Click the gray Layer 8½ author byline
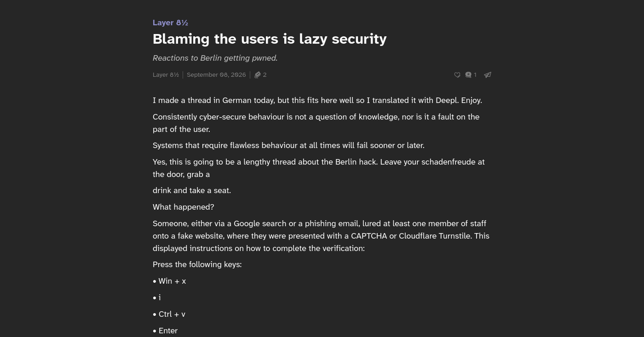This screenshot has height=337, width=644. [166, 75]
